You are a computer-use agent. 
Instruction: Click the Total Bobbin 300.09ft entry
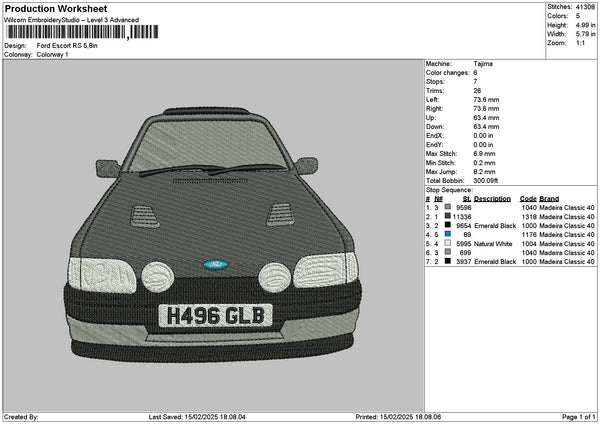tap(487, 180)
